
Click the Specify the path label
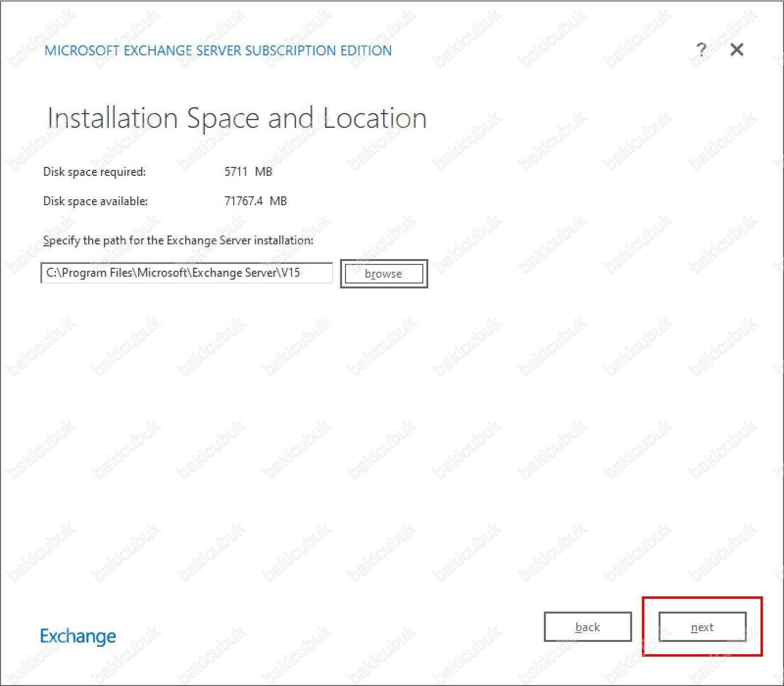tap(178, 240)
